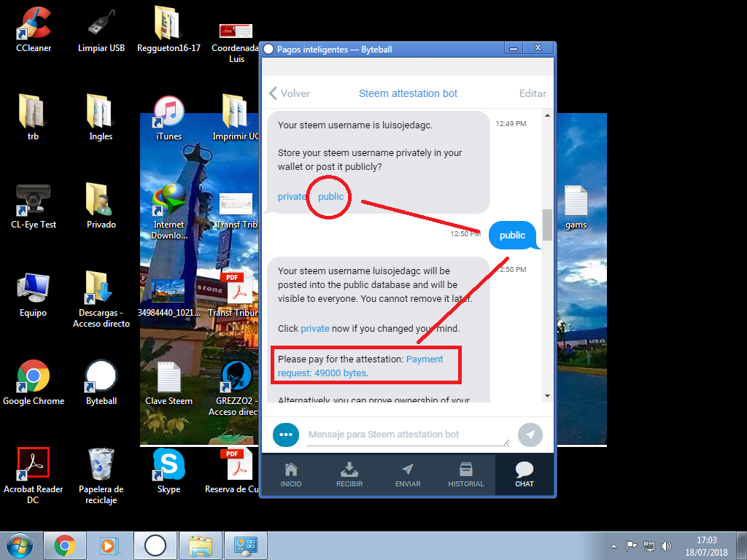Open the Coordenadas Luis desktop file
This screenshot has height=560, width=747.
point(236,41)
